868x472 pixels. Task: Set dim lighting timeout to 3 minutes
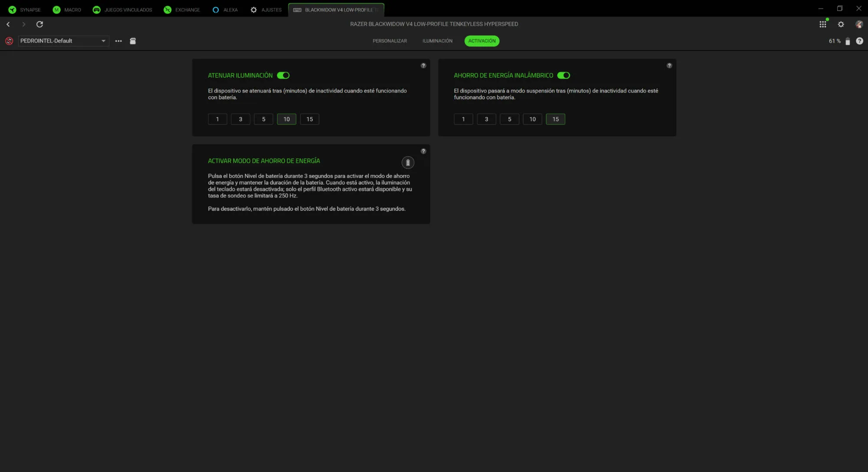pos(241,119)
